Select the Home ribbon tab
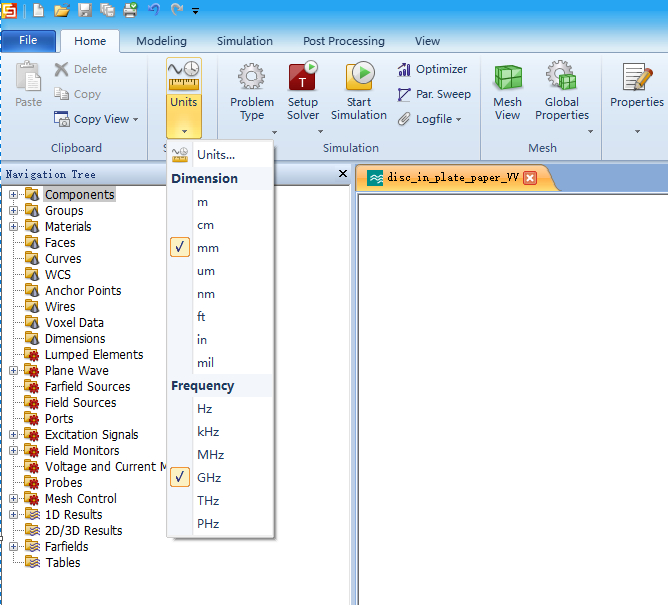668x605 pixels. click(90, 41)
